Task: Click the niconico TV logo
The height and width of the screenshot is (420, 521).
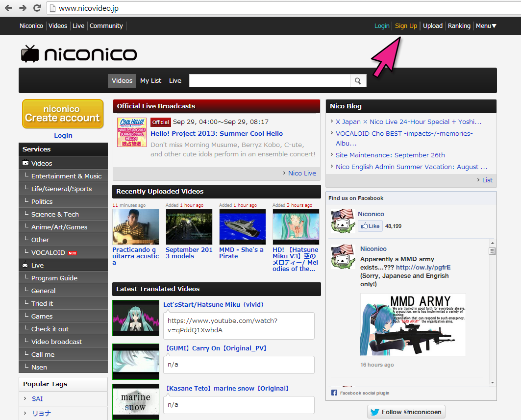Action: pyautogui.click(x=79, y=54)
